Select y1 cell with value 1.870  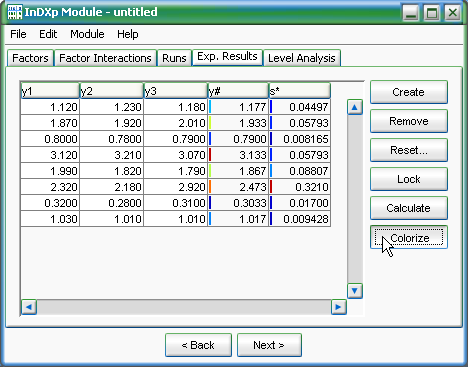click(50, 123)
